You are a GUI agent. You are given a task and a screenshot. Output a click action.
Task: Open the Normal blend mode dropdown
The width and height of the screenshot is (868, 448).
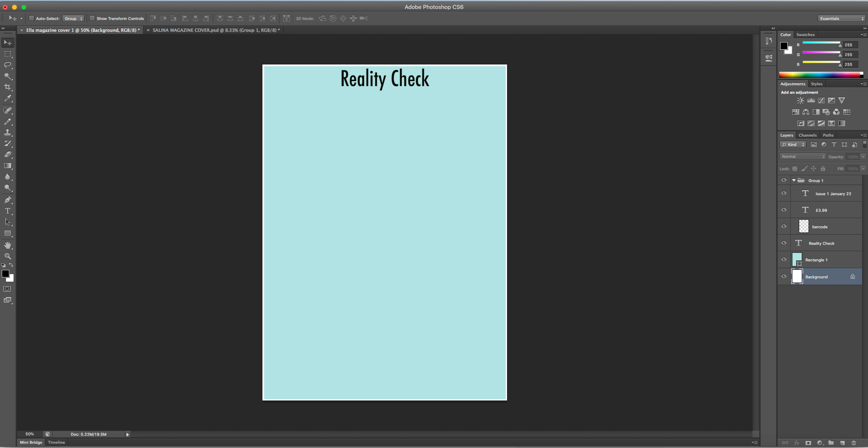point(803,157)
